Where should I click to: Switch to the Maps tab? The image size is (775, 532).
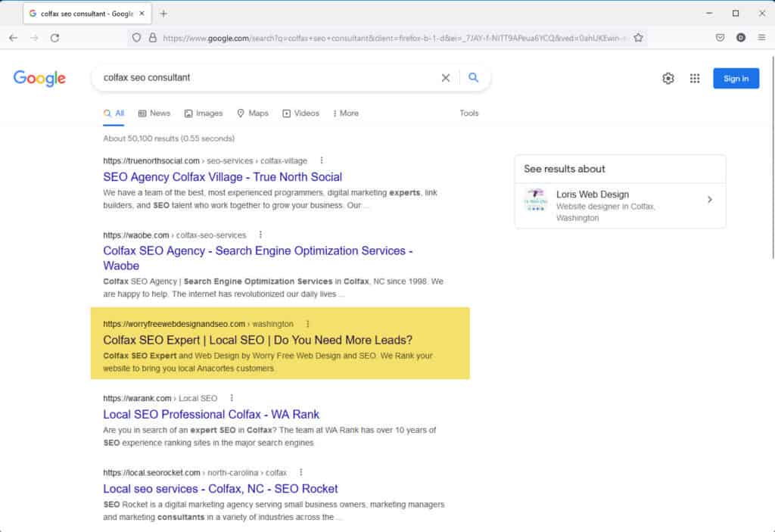[x=253, y=114]
